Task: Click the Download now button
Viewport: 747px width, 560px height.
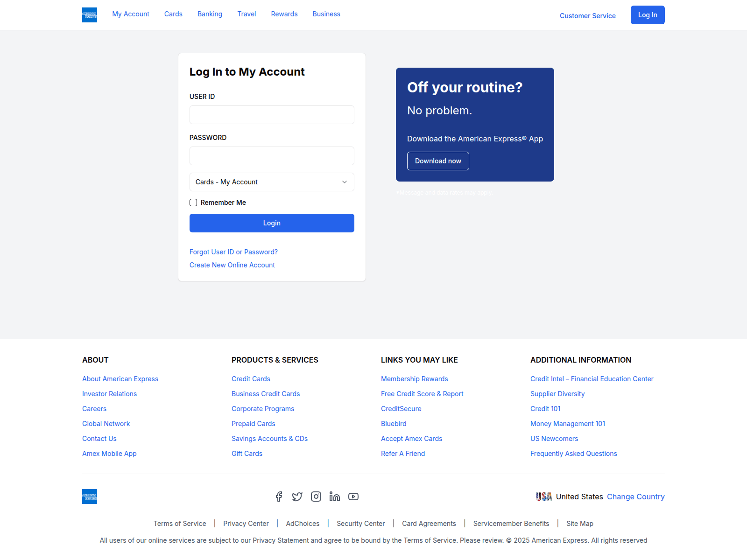Action: coord(438,161)
